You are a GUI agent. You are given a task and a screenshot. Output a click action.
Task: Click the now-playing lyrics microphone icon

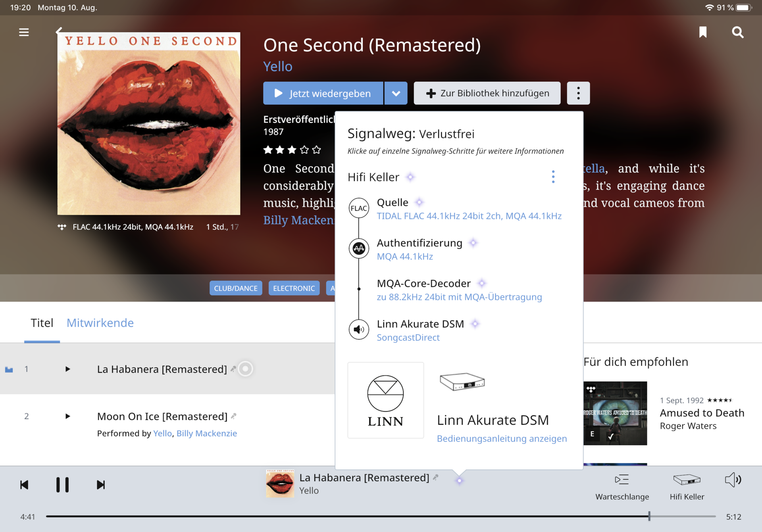[435, 478]
